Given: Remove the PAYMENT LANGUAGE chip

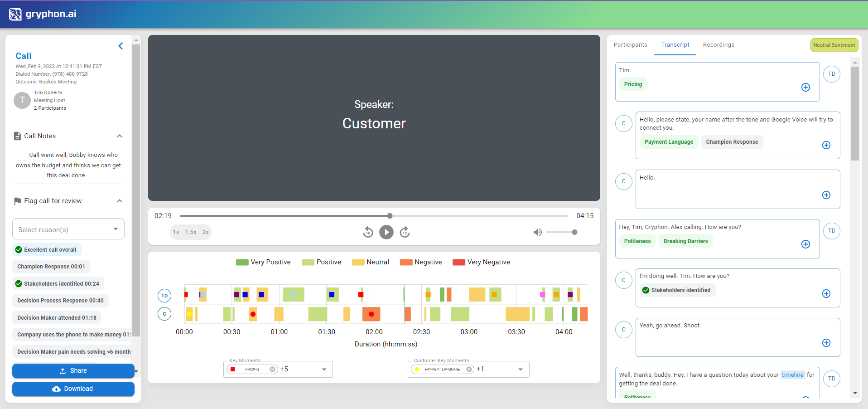Looking at the screenshot, I should 469,369.
